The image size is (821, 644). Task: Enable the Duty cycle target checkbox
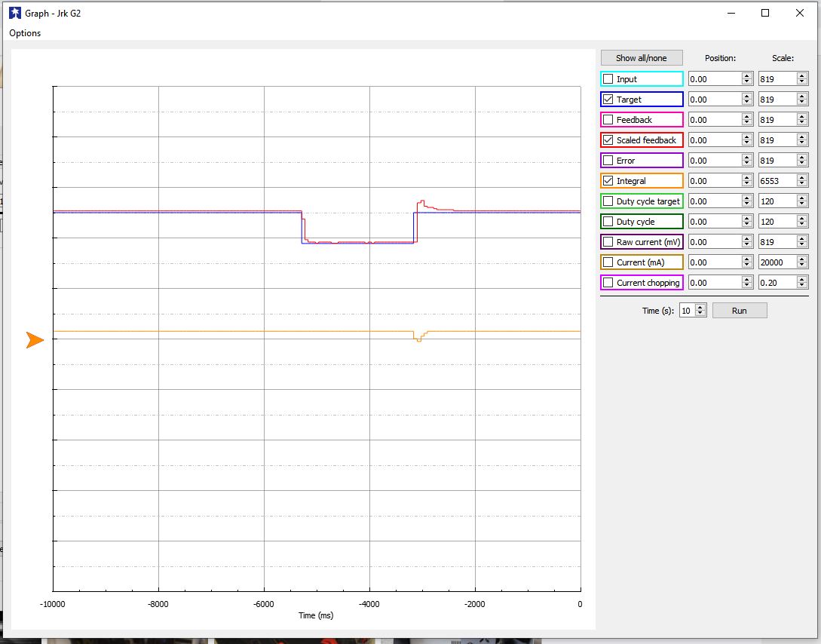pos(608,201)
